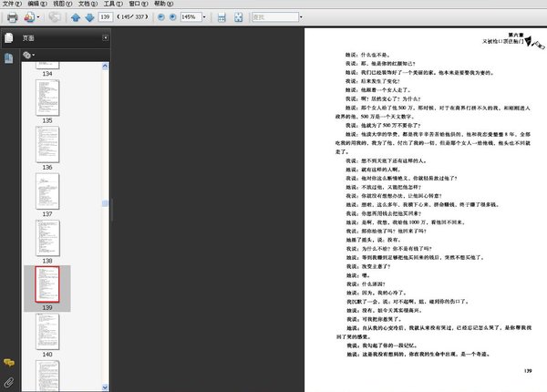The height and width of the screenshot is (392, 547).
Task: Click the scrolling mode icon after the zoom dropdown
Action: [x=222, y=17]
